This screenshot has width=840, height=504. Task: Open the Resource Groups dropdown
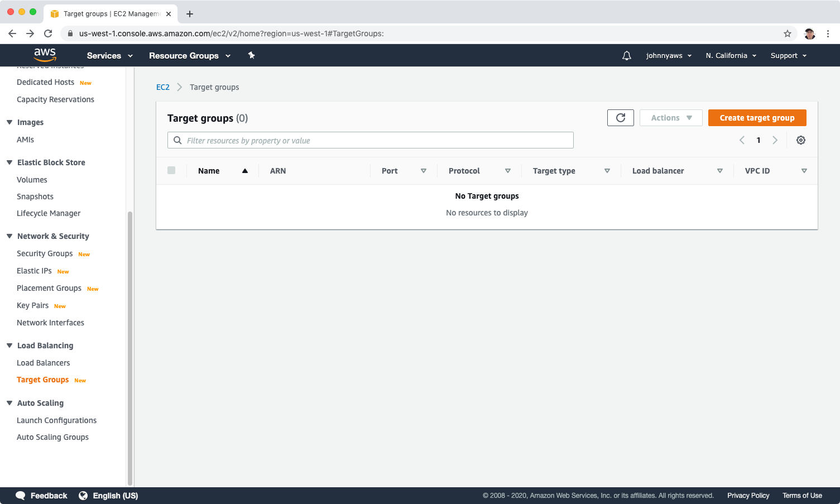190,56
